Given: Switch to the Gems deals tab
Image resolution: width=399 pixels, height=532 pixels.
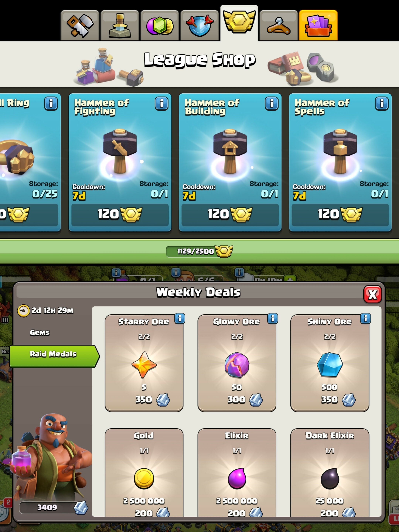Looking at the screenshot, I should [x=40, y=333].
